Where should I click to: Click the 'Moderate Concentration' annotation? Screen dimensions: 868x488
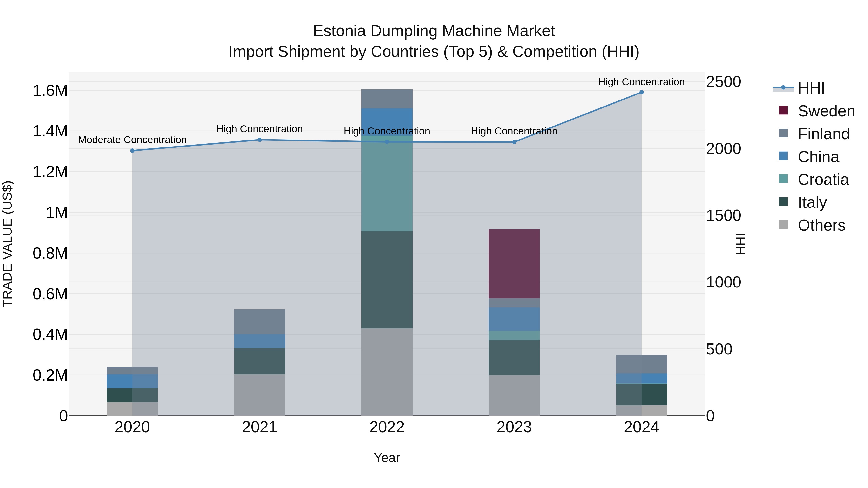(x=132, y=140)
